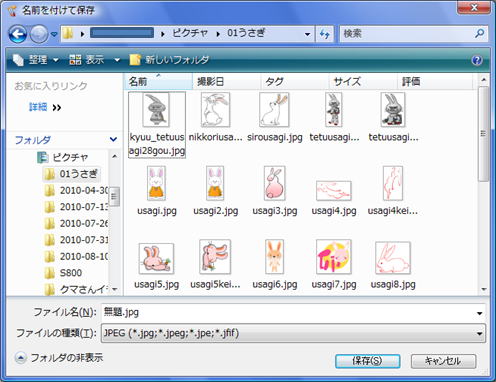Click file list scroll down arrow
This screenshot has width=496, height=382.
(484, 289)
